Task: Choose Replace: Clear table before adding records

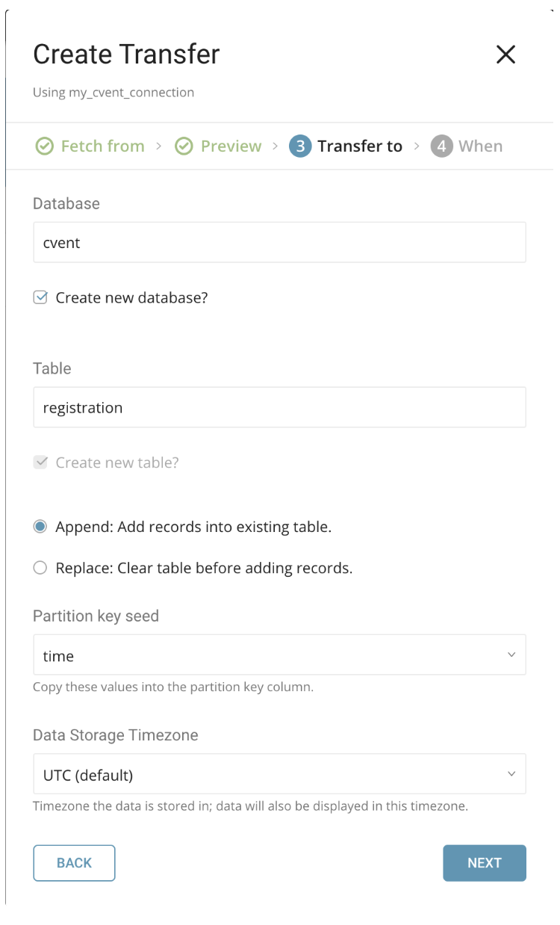Action: click(40, 569)
